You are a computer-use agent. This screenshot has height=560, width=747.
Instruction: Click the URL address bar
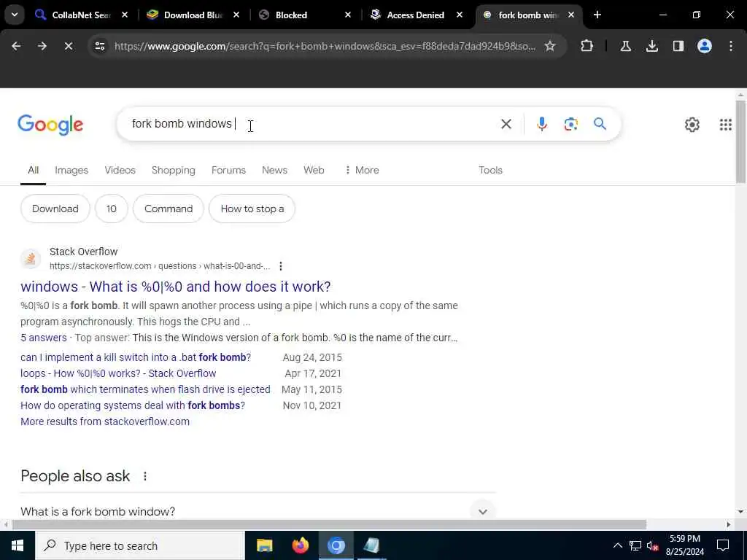(x=325, y=46)
